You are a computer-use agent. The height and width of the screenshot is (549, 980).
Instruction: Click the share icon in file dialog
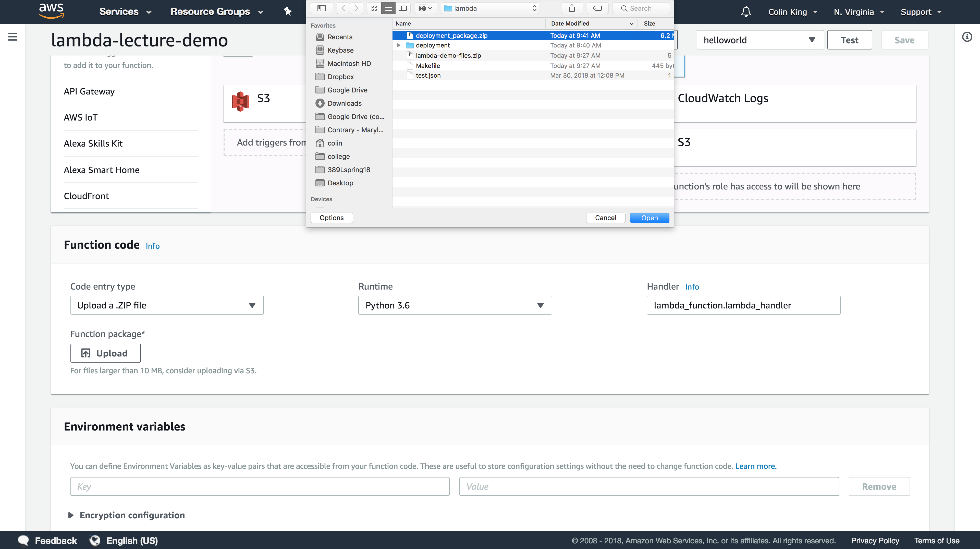point(571,8)
